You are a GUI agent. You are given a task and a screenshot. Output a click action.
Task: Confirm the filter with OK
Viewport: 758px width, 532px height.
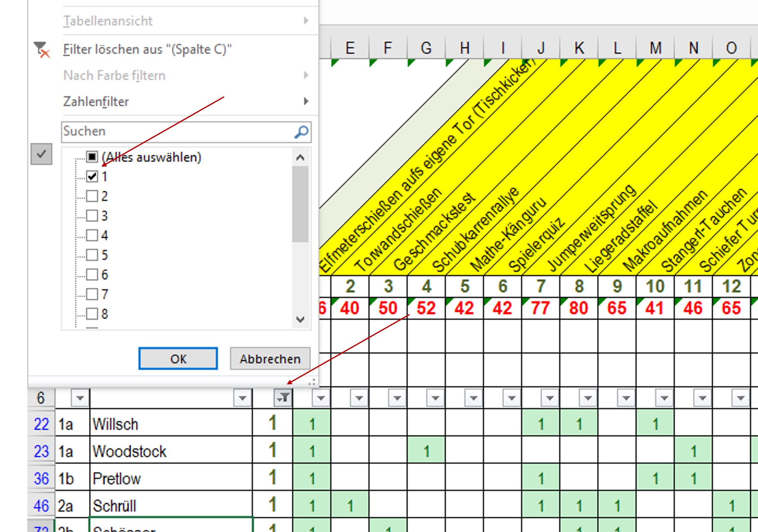tap(178, 359)
